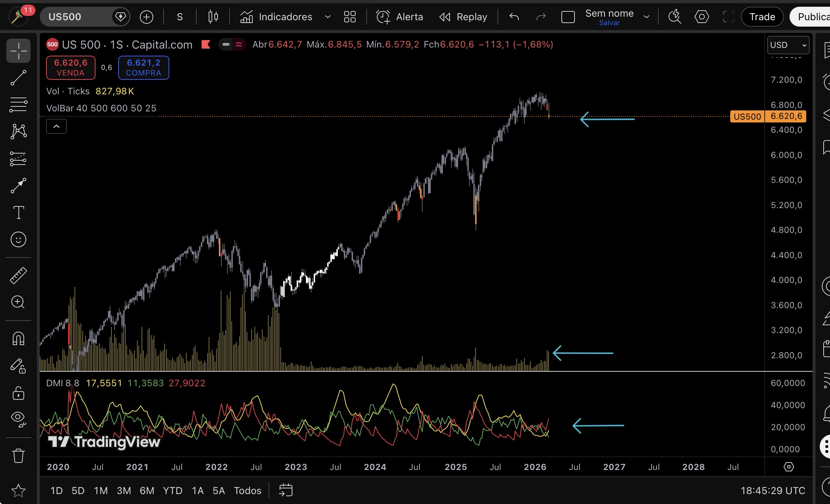Activate the ruler measure tool
Screen dimensions: 830x504
(18, 275)
